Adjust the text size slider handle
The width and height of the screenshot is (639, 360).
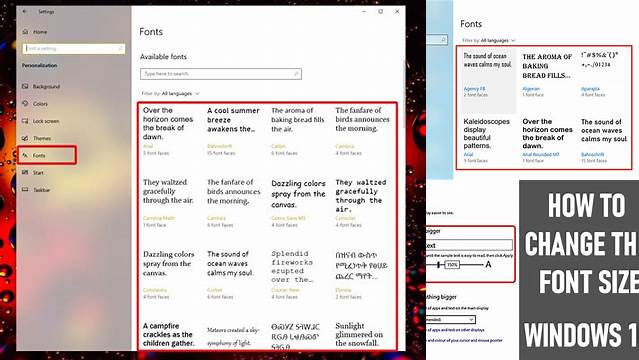point(438,265)
